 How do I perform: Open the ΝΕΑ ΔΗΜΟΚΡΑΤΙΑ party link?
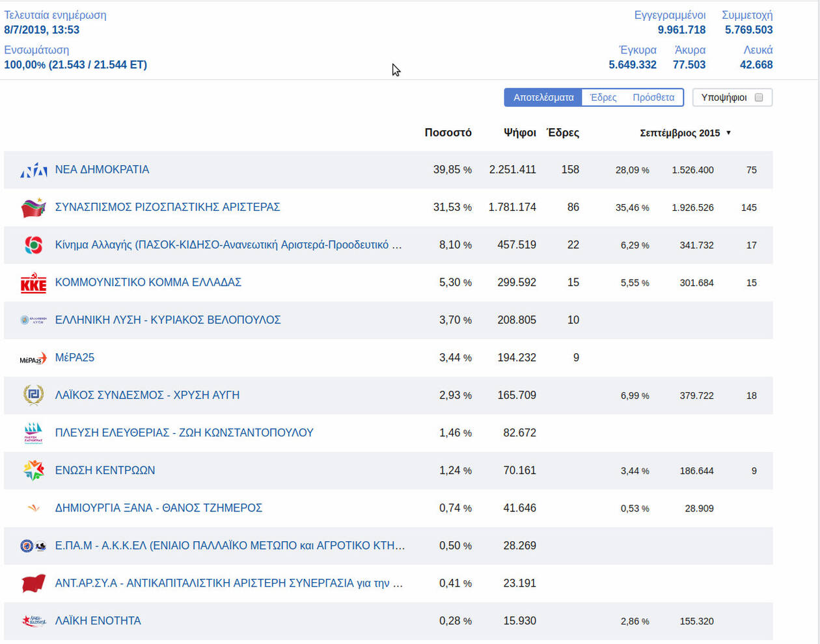click(102, 170)
